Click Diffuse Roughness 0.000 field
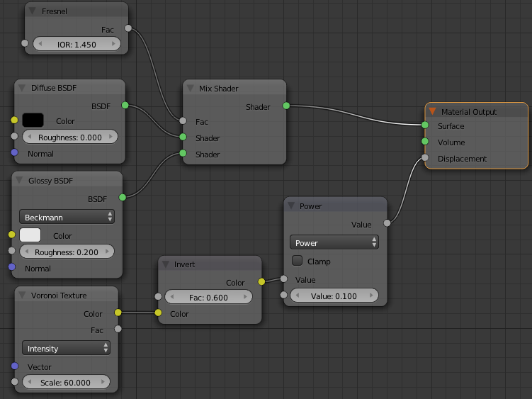This screenshot has width=532, height=399. coord(70,137)
